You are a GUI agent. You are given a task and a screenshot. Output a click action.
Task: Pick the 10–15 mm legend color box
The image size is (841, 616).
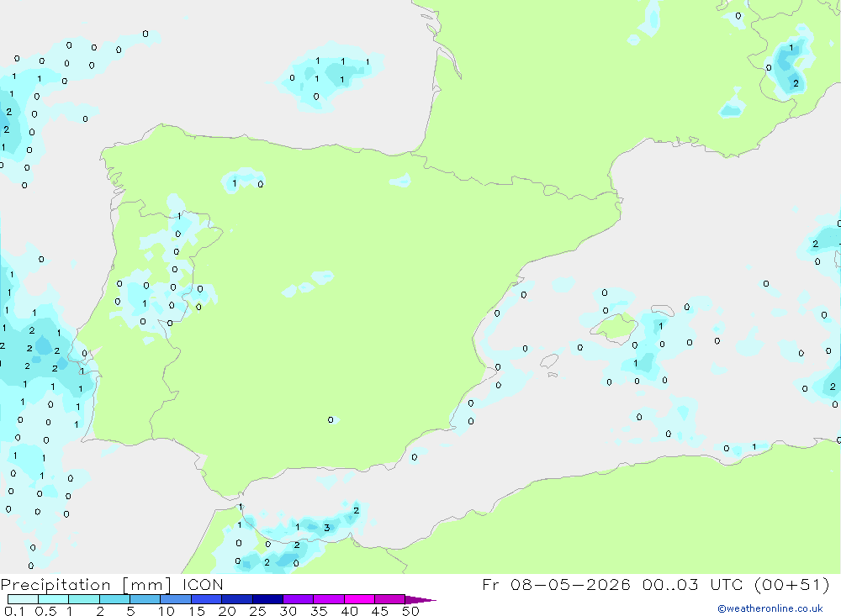[x=176, y=599]
